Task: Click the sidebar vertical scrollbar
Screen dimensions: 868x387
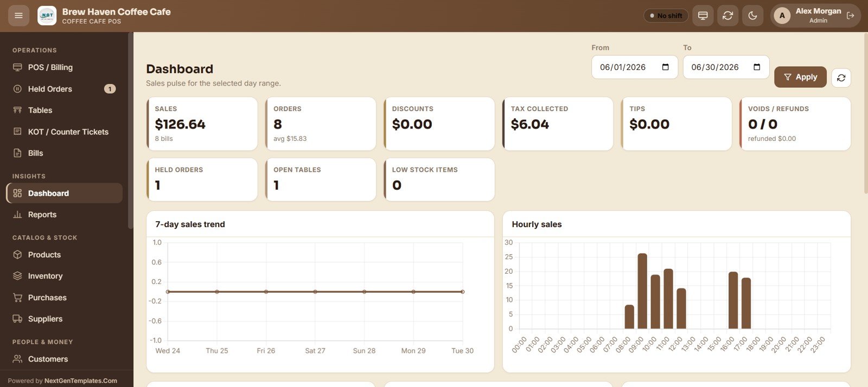Action: [x=130, y=130]
